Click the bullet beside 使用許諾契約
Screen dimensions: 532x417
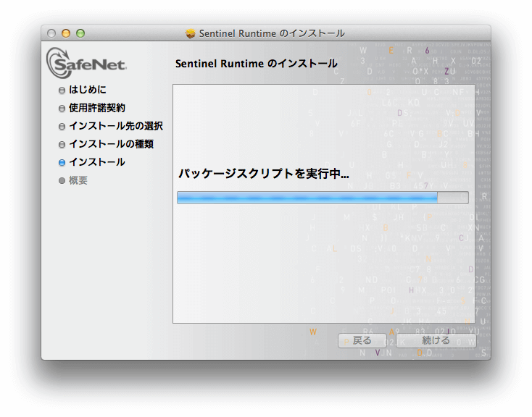click(62, 109)
